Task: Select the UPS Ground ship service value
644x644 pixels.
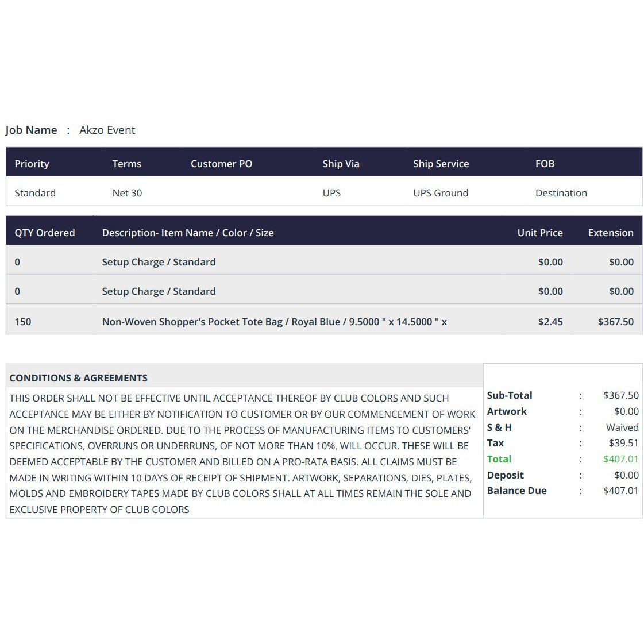Action: click(x=441, y=193)
